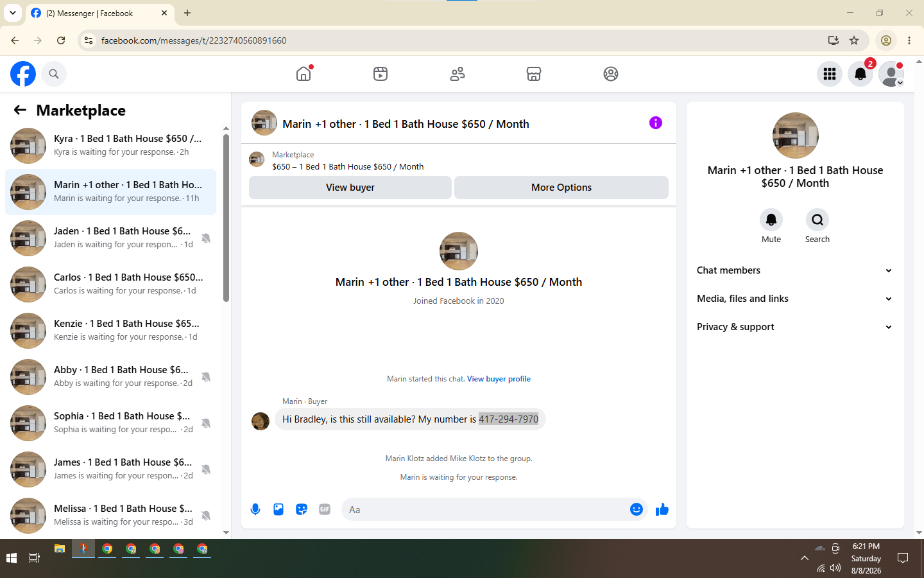
Task: Open the Chrome tab search dropdown arrow
Action: point(13,13)
